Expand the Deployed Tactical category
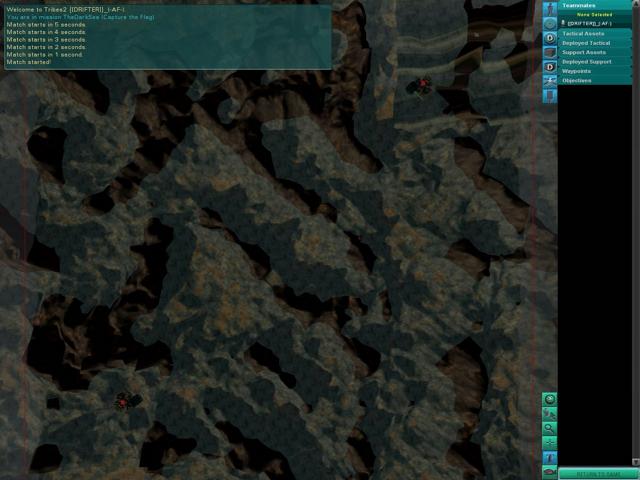The image size is (640, 480). coord(594,43)
